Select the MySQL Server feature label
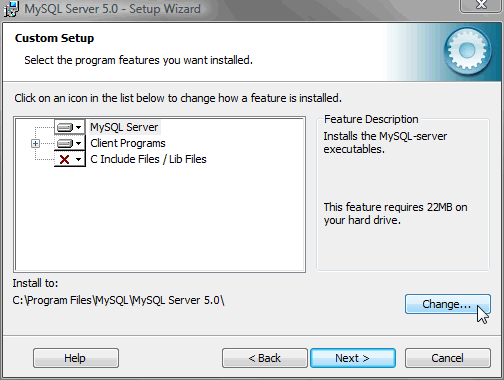Image resolution: width=504 pixels, height=380 pixels. pos(124,127)
